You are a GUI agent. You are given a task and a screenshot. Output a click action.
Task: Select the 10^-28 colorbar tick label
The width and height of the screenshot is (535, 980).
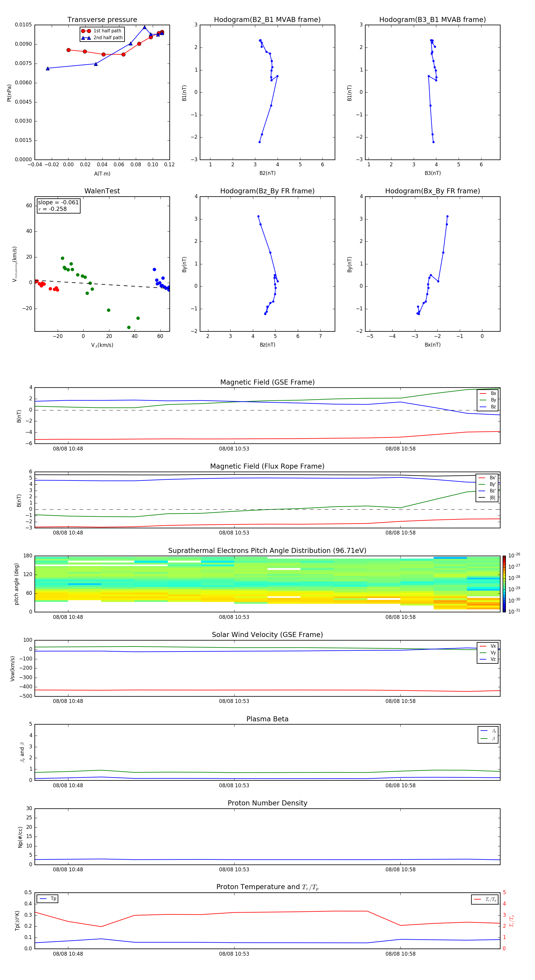(x=514, y=578)
